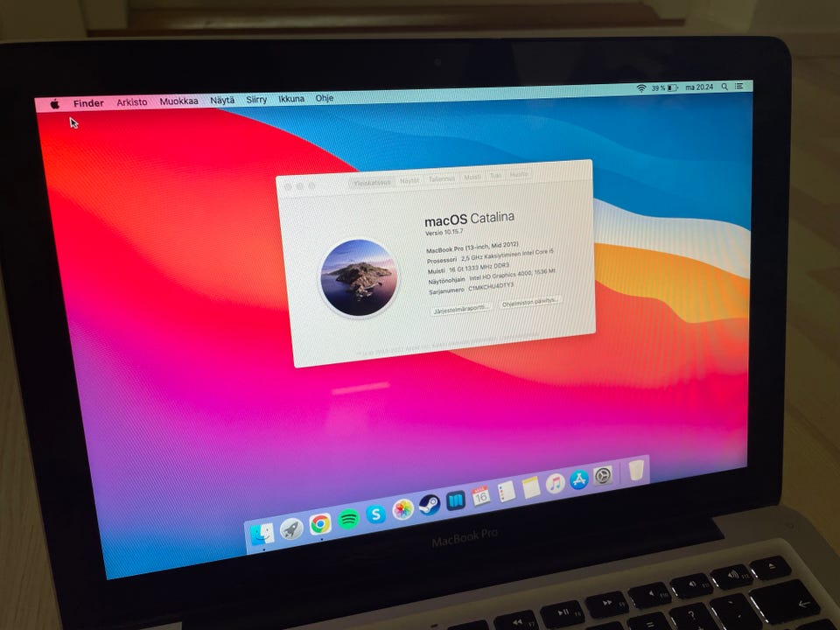Open System Preferences from the Dock
The image size is (840, 630).
click(603, 476)
